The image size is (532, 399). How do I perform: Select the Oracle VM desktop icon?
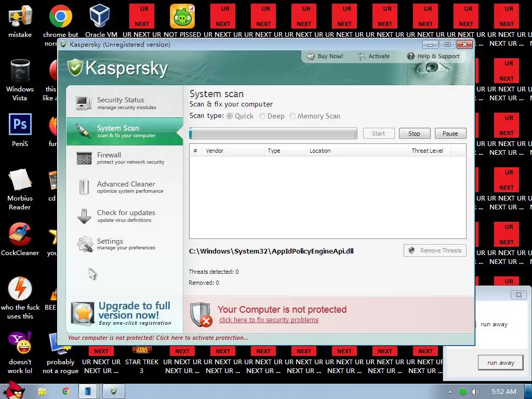(x=101, y=21)
